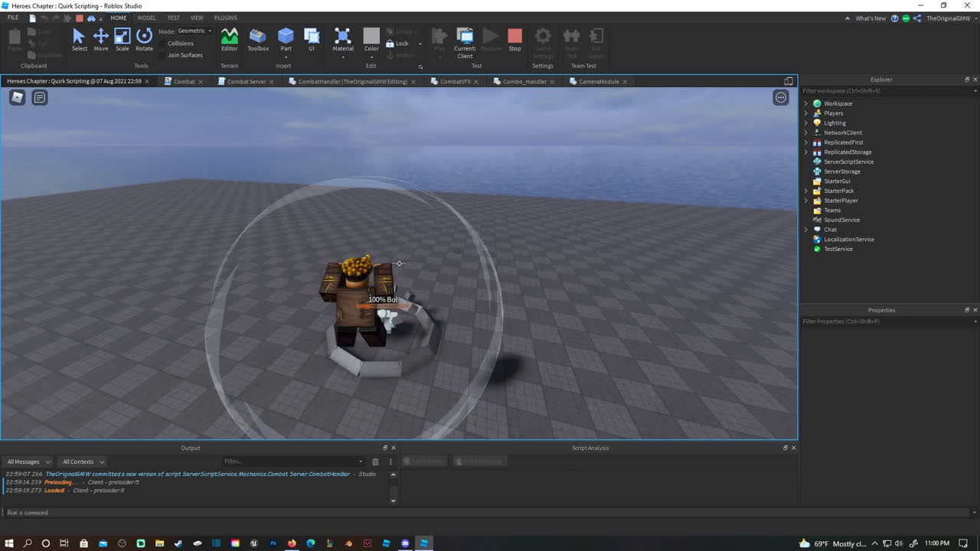980x551 pixels.
Task: Stop the running test session
Action: (514, 40)
